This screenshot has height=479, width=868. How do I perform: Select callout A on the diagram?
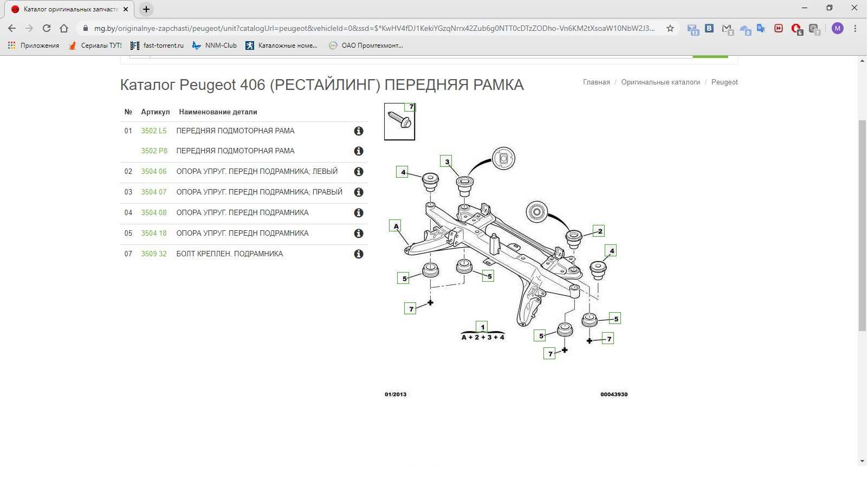tap(396, 226)
